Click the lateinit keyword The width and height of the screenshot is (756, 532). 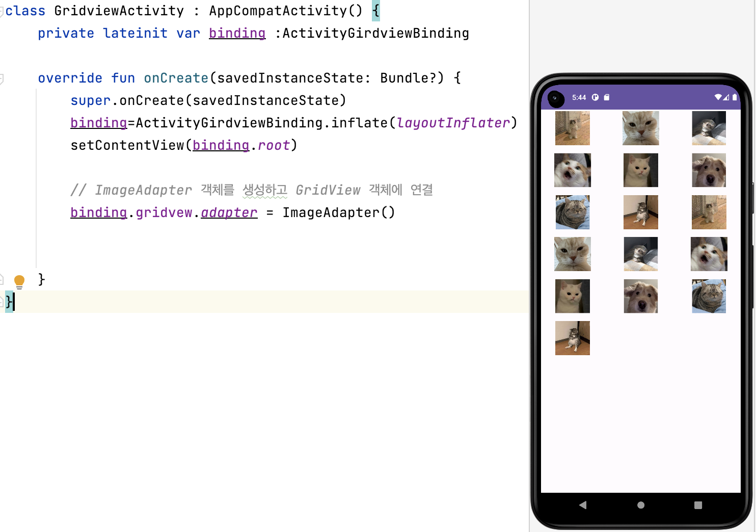pos(135,33)
